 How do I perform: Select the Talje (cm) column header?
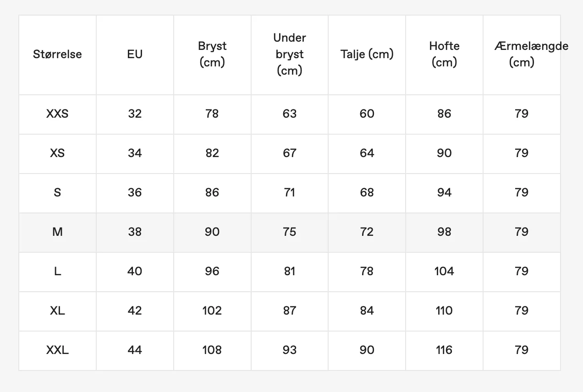point(367,54)
